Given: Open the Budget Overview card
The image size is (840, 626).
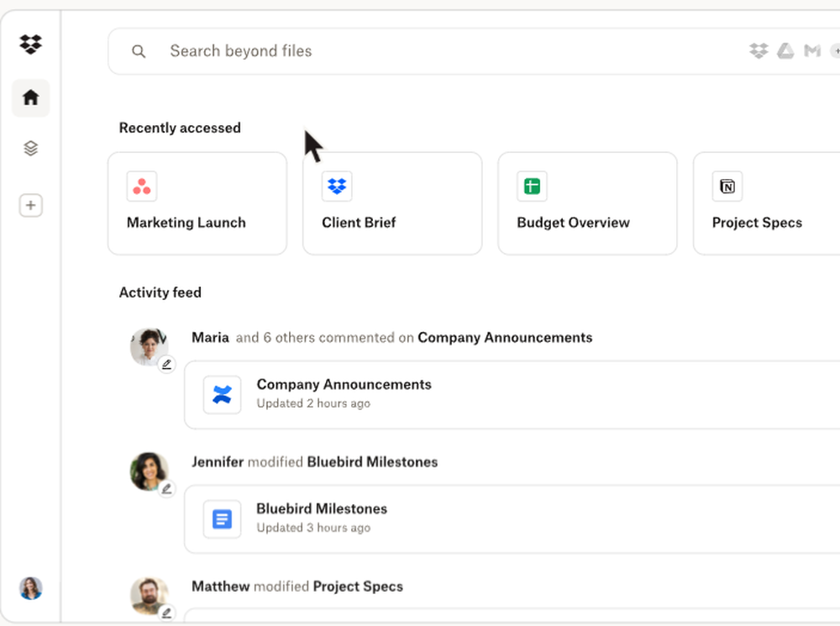Looking at the screenshot, I should 587,203.
